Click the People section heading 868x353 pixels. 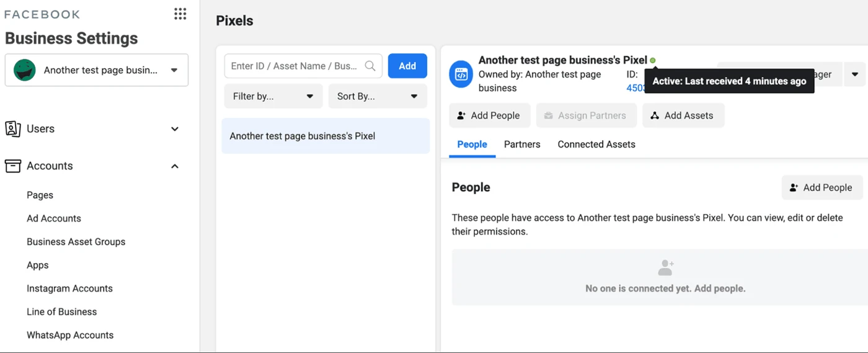tap(471, 187)
